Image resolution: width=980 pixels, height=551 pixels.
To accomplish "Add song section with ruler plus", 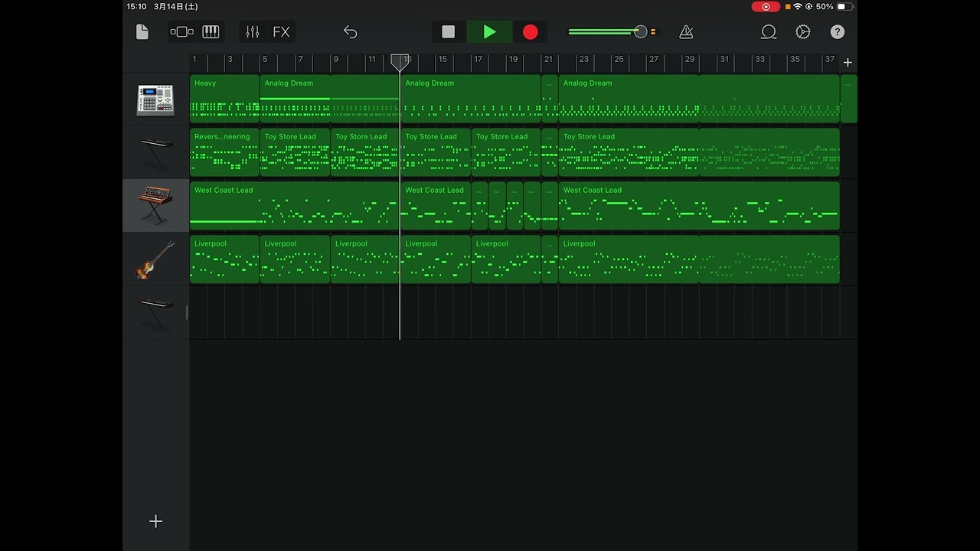I will (x=848, y=62).
